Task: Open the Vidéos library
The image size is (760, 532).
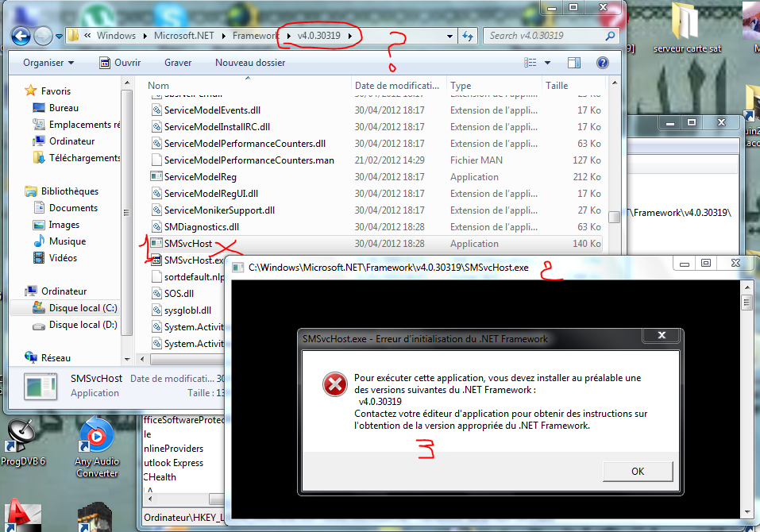Action: click(x=55, y=258)
